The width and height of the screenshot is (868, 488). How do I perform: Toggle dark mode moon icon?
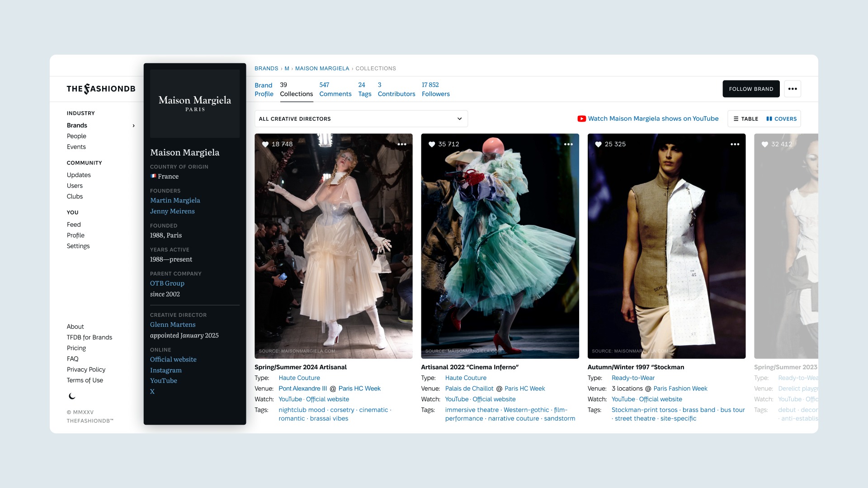click(72, 396)
